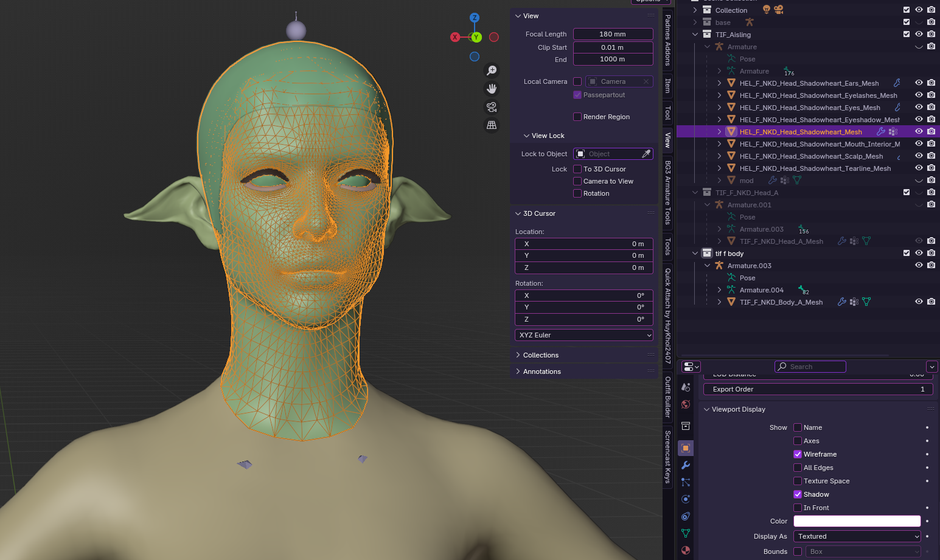The image size is (940, 560).
Task: Open the Padmes Addons sidebar tab
Action: coord(668,40)
